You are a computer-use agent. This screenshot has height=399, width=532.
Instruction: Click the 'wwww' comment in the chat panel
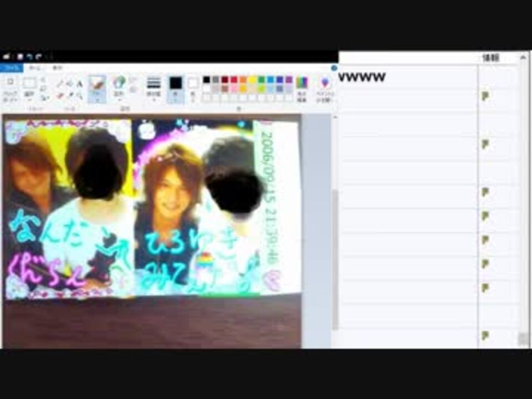tap(362, 78)
